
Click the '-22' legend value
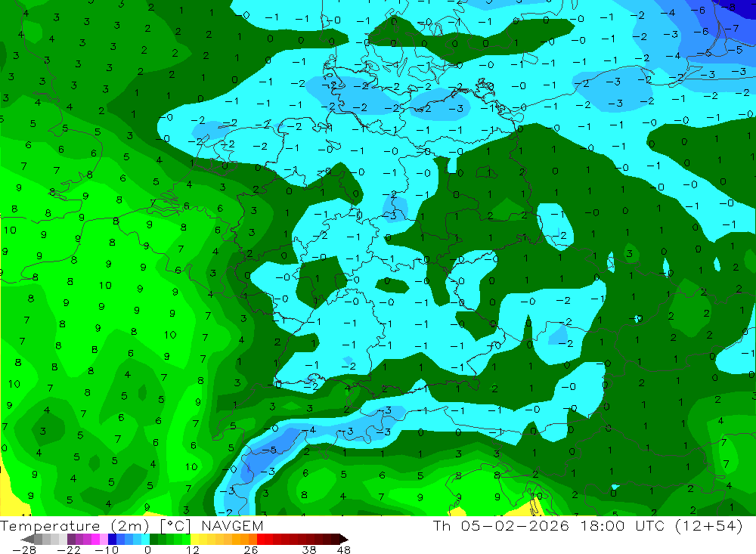coord(69,550)
